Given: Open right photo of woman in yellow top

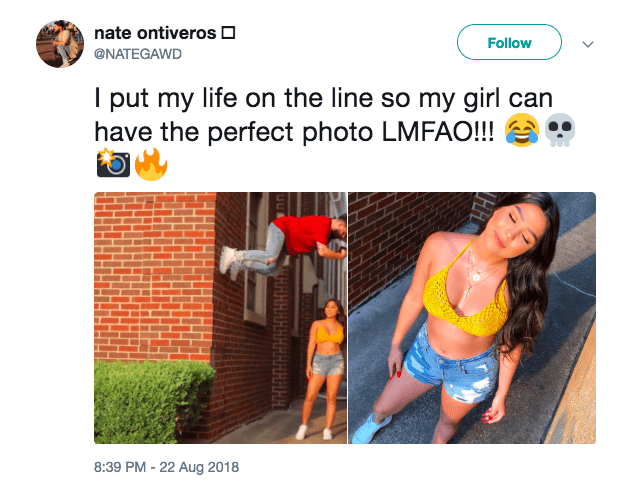Looking at the screenshot, I should pos(472,318).
